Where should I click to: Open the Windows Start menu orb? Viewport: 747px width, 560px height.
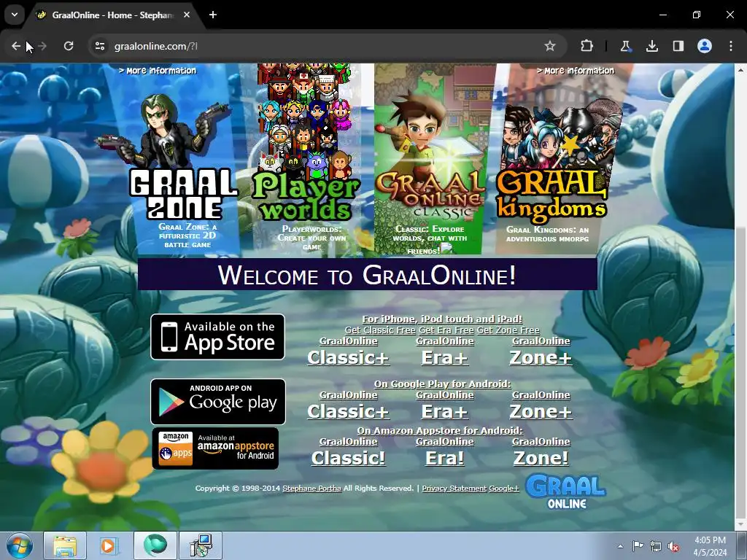tap(20, 545)
